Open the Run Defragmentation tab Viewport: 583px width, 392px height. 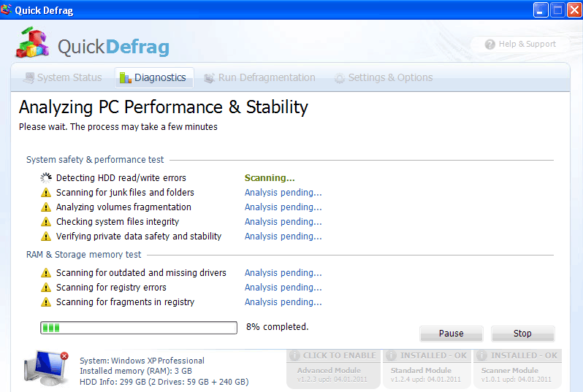click(x=259, y=77)
